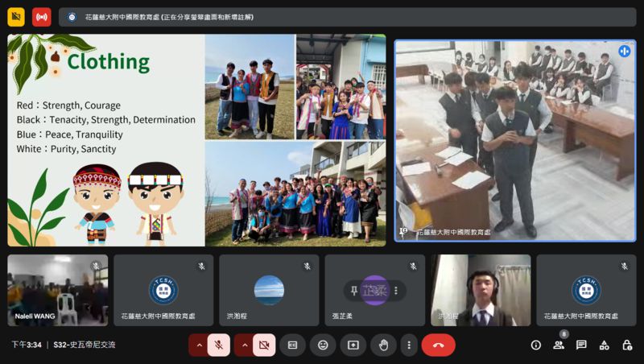Click the present screen icon
Viewport: 644px width, 364px height.
353,345
